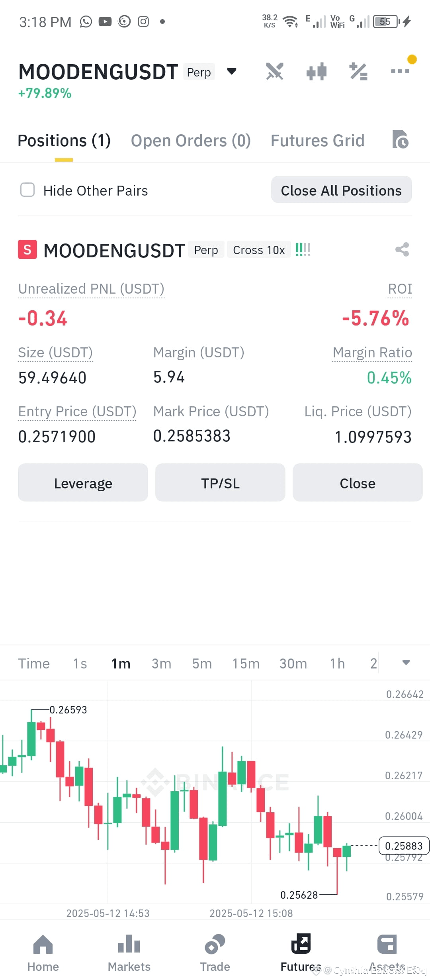This screenshot has width=430, height=980.
Task: Open the three-dots more menu
Action: 400,71
